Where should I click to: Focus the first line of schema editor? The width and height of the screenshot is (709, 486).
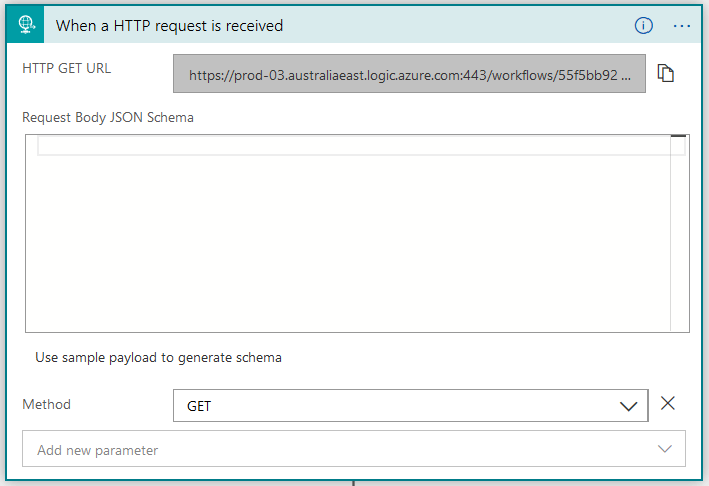point(350,146)
